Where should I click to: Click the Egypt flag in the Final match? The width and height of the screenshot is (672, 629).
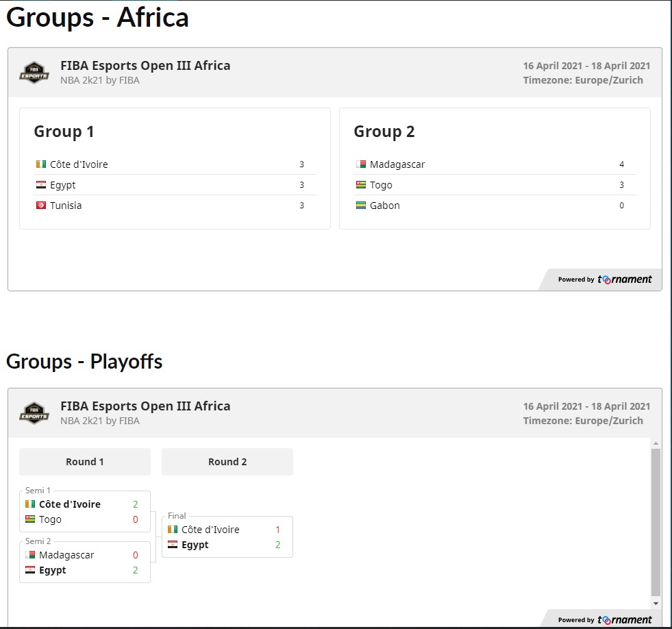(173, 545)
